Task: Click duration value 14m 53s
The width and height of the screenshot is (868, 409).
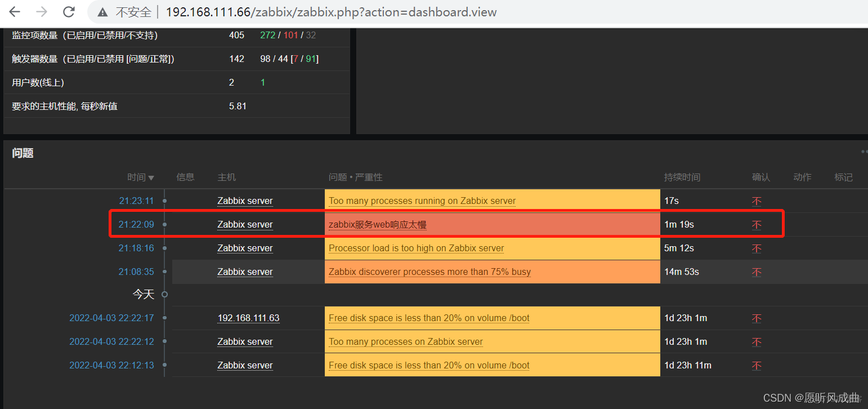Action: [x=682, y=272]
